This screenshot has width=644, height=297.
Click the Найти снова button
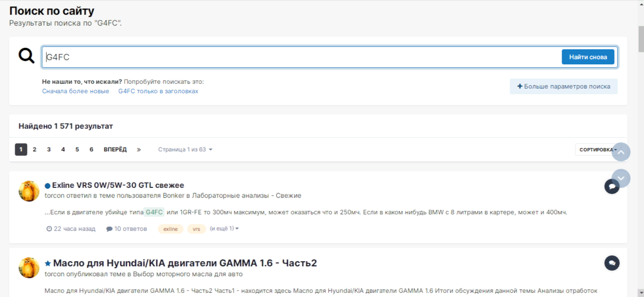tap(588, 57)
